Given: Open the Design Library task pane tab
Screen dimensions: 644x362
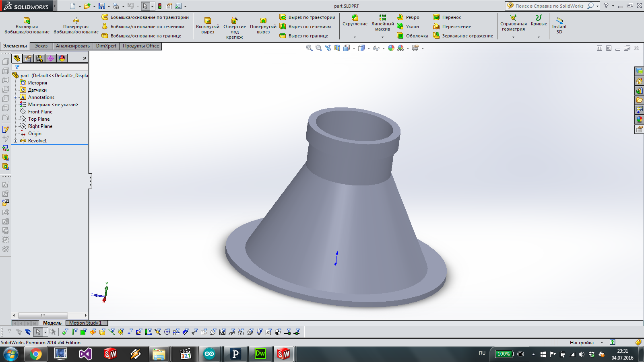Looking at the screenshot, I should click(x=639, y=90).
